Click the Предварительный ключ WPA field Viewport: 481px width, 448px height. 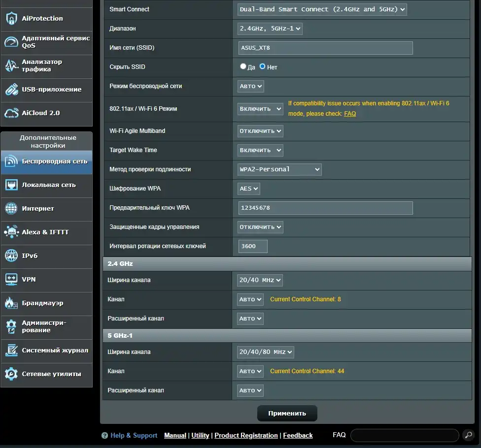pos(325,208)
